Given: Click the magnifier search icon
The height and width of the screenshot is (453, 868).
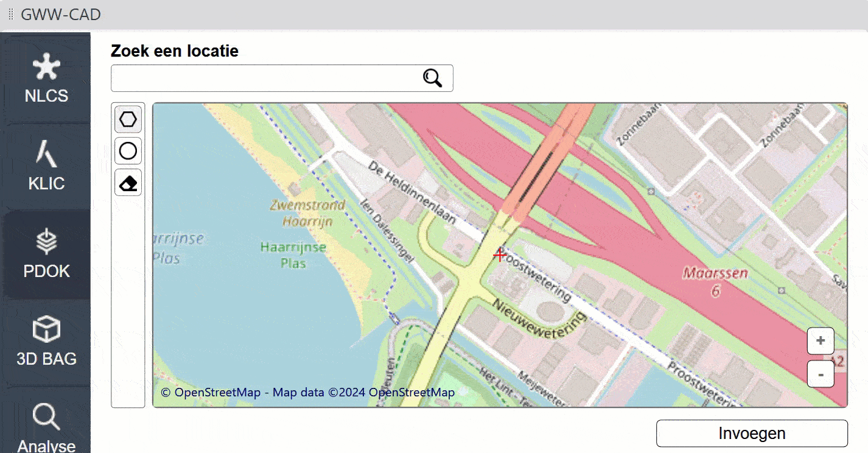Looking at the screenshot, I should tap(432, 78).
